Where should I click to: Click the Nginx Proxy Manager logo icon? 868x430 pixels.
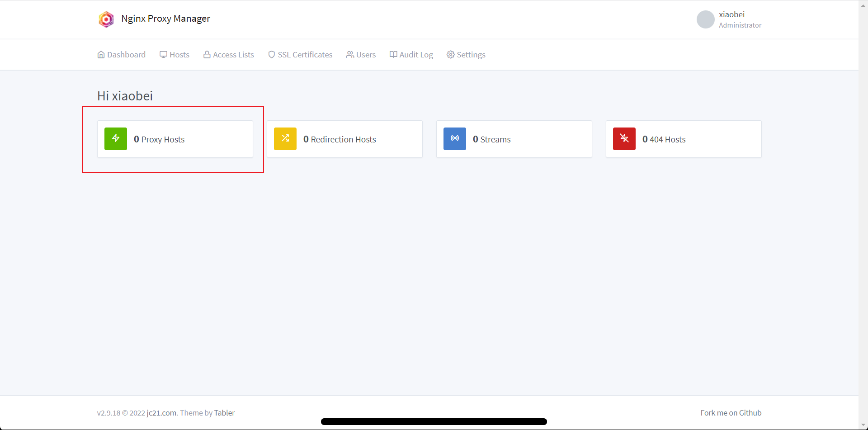[x=106, y=19]
